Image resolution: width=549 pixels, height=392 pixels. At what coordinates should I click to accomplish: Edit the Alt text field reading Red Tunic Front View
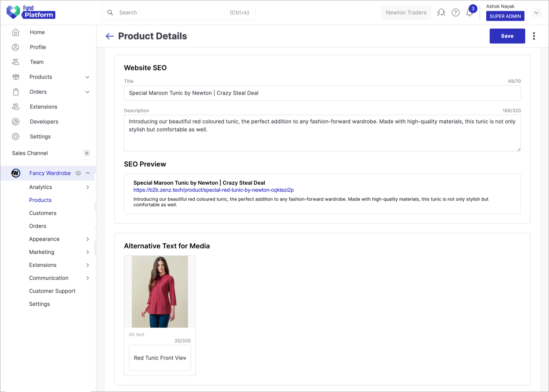(160, 358)
